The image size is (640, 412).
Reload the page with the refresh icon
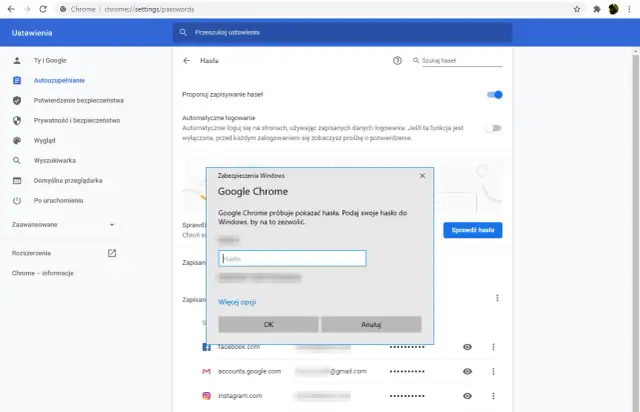click(x=43, y=8)
